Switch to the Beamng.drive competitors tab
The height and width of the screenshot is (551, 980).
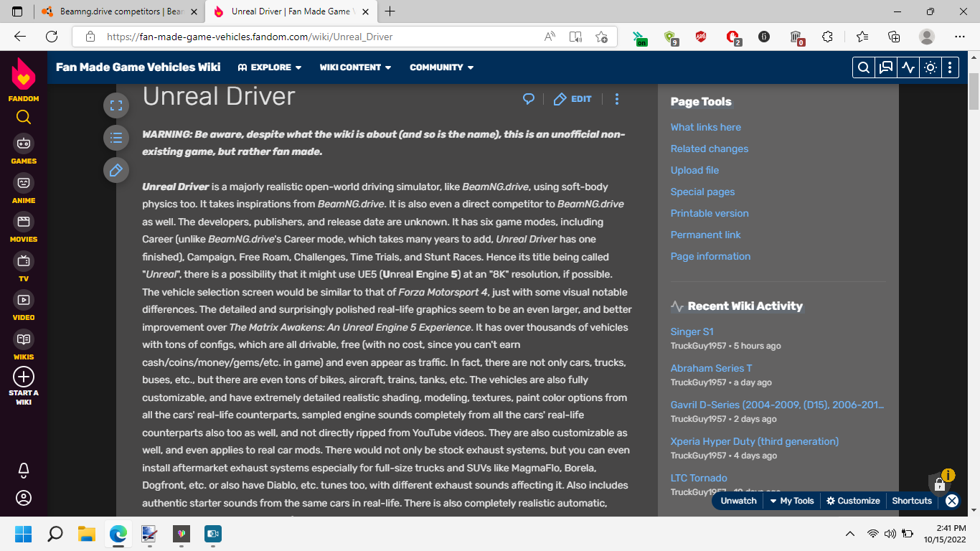coord(118,11)
